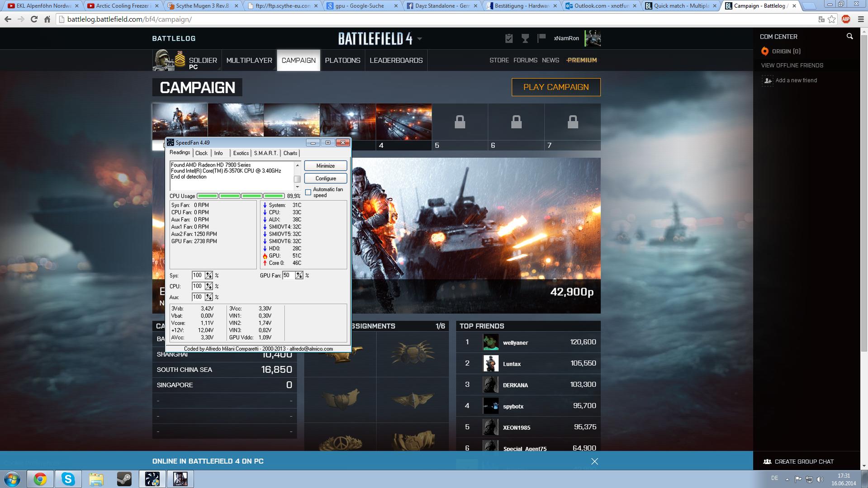Click View Offline Friends
This screenshot has width=868, height=488.
tap(792, 66)
